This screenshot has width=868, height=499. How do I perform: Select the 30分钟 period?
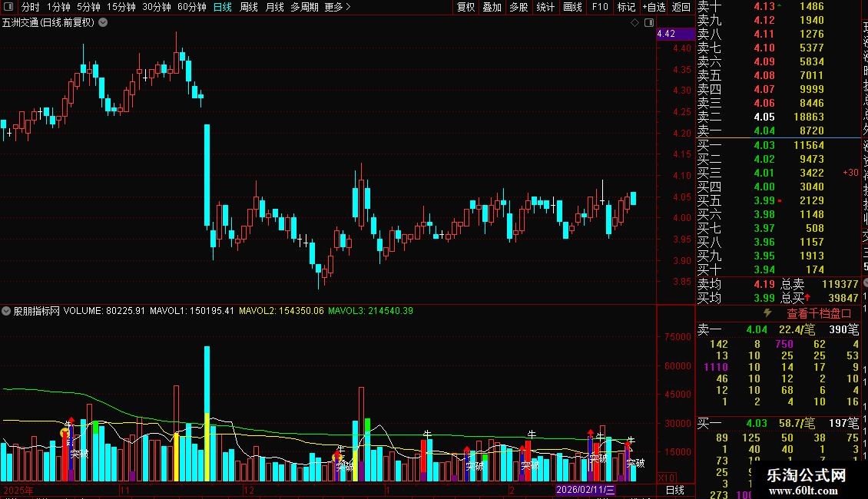point(156,7)
